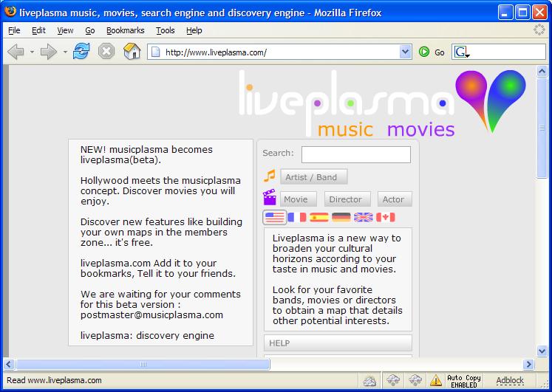Open the address bar URL history dropdown
This screenshot has width=552, height=392.
406,52
